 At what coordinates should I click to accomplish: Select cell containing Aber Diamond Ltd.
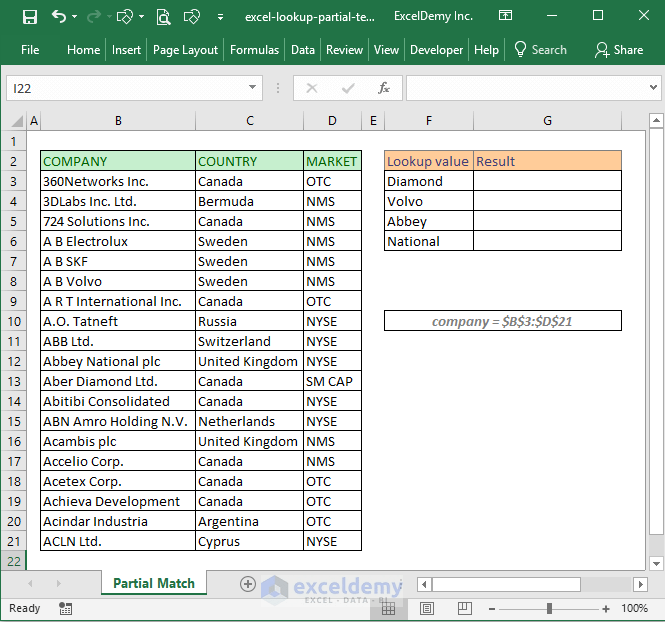pyautogui.click(x=118, y=381)
